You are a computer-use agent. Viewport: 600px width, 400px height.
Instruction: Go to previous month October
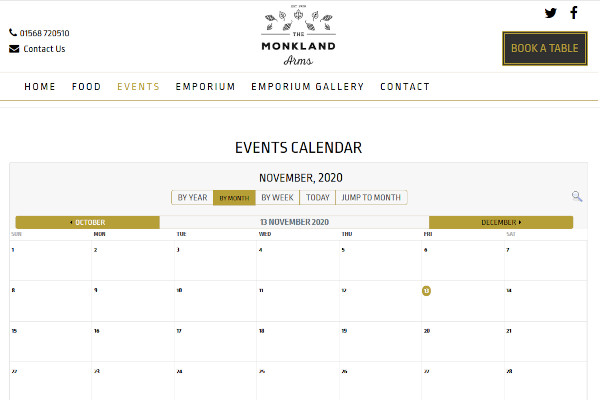point(87,222)
